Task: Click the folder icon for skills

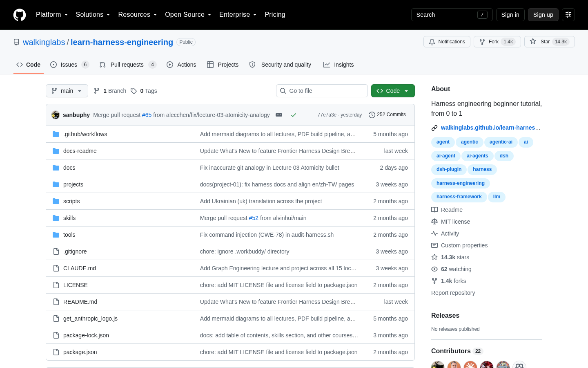Action: [x=56, y=218]
